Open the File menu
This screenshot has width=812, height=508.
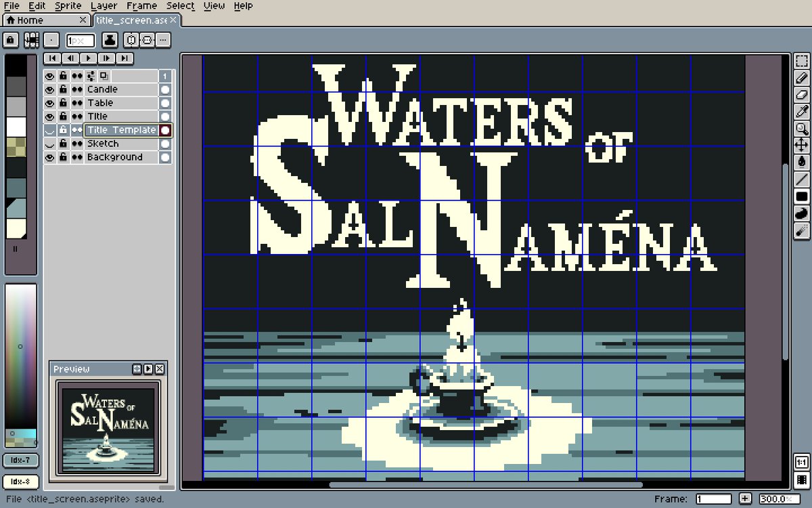click(12, 6)
